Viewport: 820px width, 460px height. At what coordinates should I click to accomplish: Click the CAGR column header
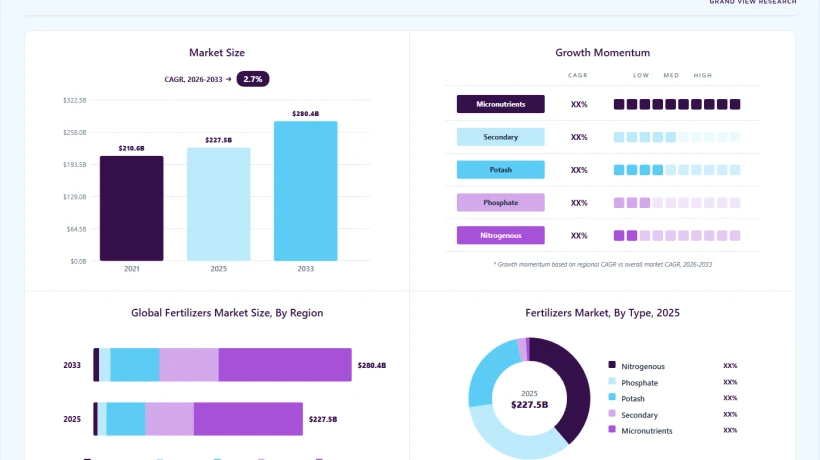click(578, 75)
